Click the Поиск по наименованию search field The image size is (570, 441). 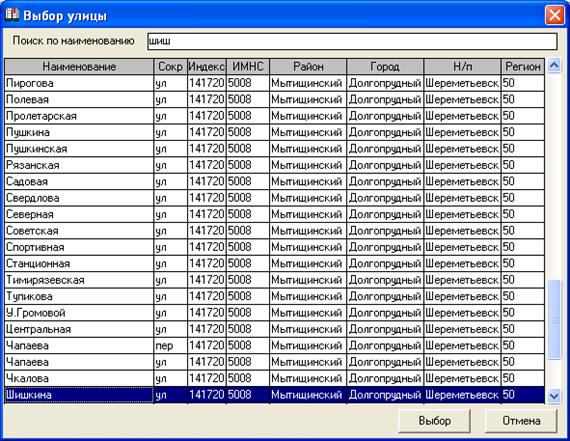click(x=352, y=41)
